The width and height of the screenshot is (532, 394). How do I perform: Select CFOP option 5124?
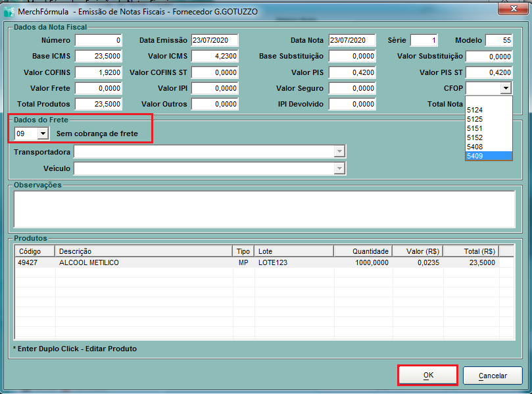point(475,110)
